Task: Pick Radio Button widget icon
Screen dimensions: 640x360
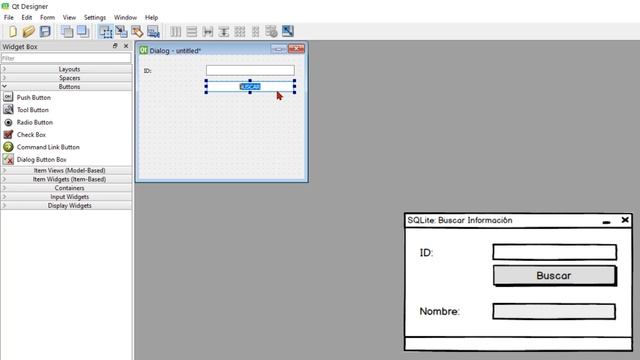Action: coord(8,122)
